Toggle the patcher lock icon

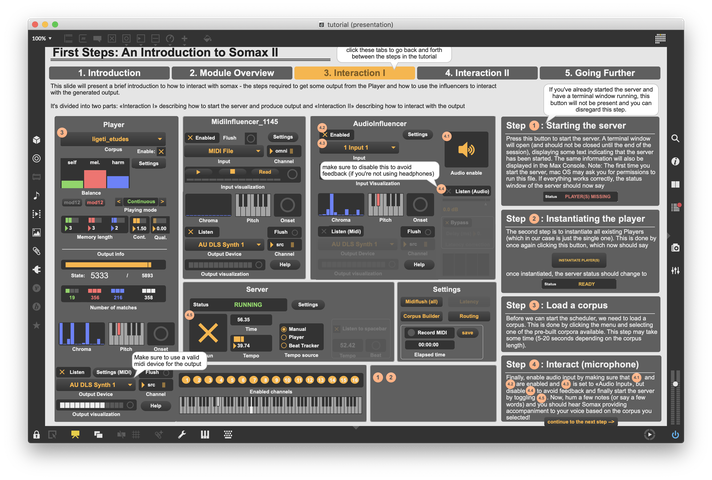point(36,435)
